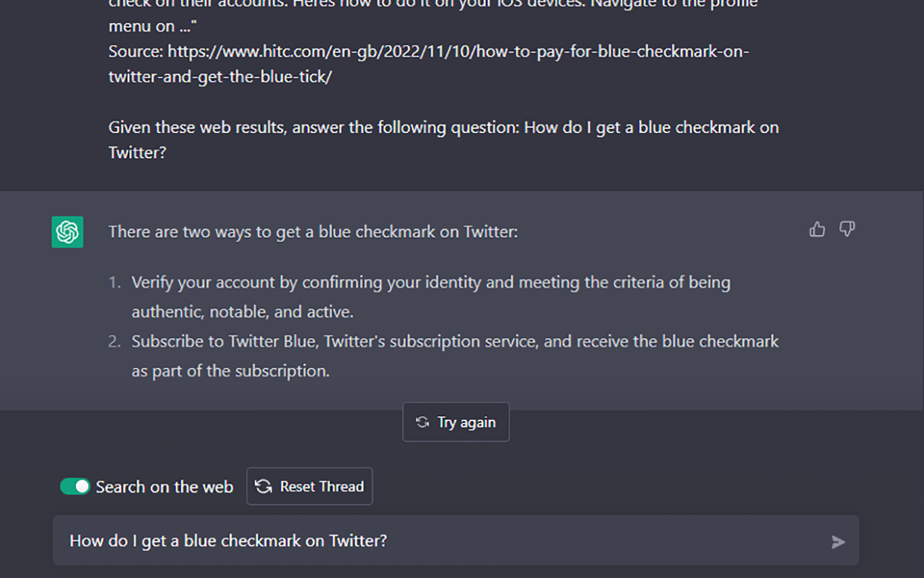Click the circular arrows icon in Reset Thread
Image resolution: width=924 pixels, height=578 pixels.
coord(263,487)
